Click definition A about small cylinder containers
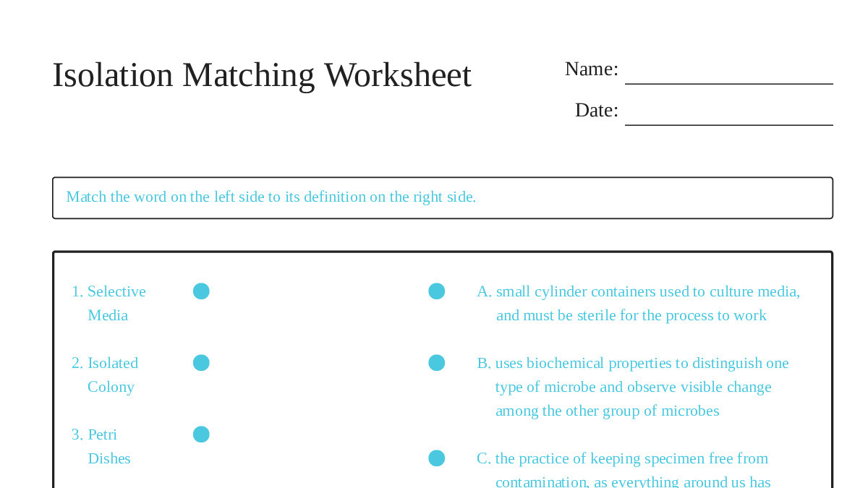Image resolution: width=868 pixels, height=488 pixels. point(639,303)
